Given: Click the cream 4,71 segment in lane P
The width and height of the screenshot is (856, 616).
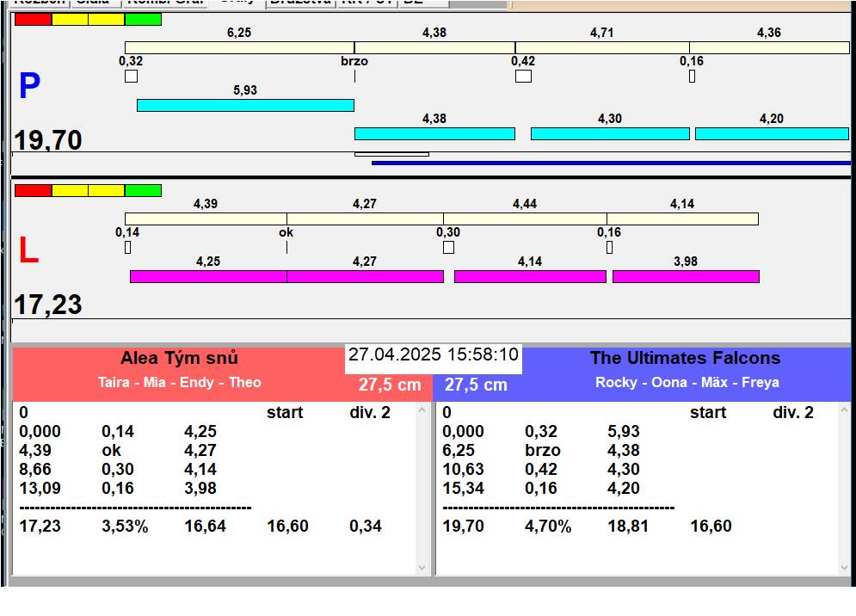Looking at the screenshot, I should (602, 47).
